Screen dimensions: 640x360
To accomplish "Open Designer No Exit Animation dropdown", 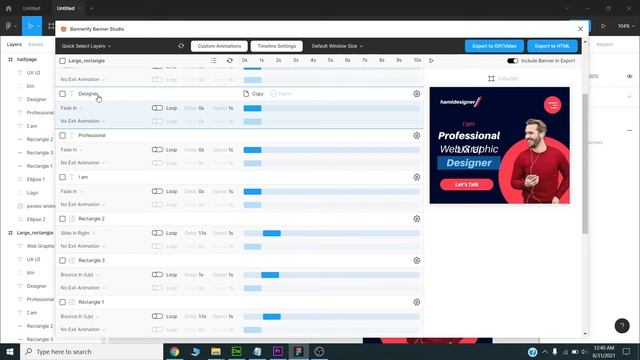I will (83, 121).
